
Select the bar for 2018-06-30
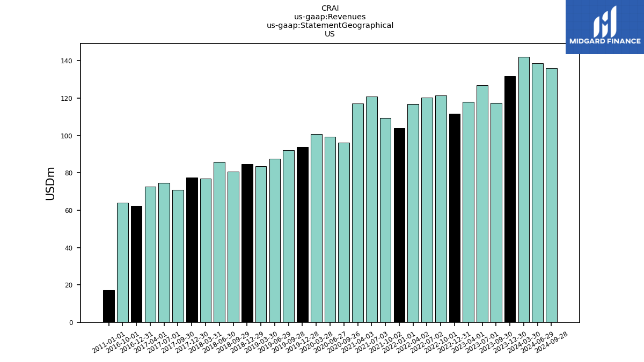pos(219,242)
